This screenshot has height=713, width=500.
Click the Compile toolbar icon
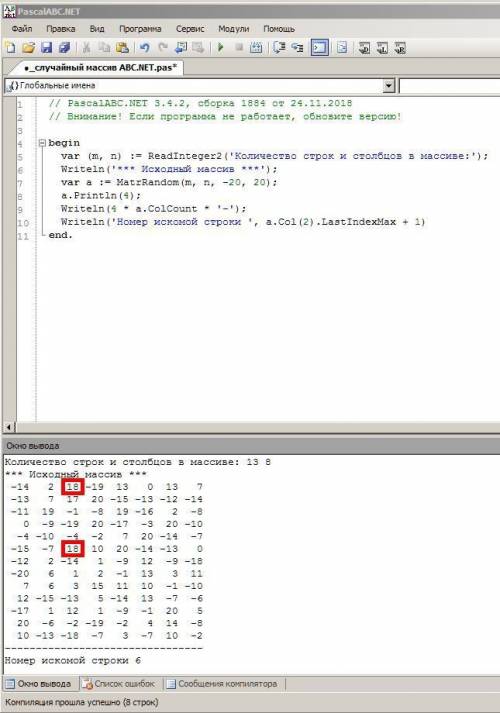256,48
